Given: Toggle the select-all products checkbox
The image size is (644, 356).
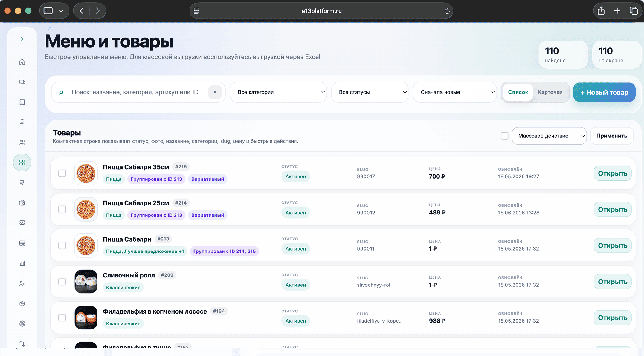Looking at the screenshot, I should click(x=504, y=136).
